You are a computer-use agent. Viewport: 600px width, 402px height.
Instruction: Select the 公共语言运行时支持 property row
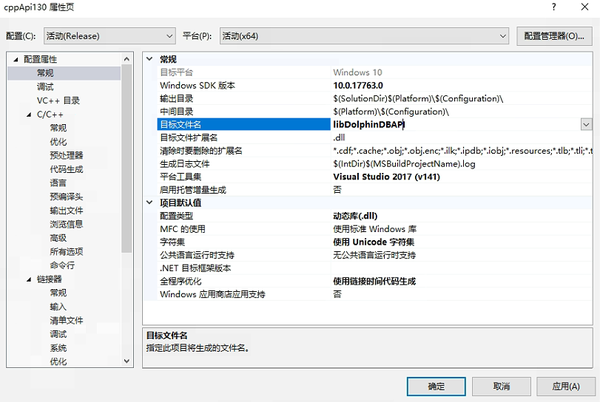point(374,255)
